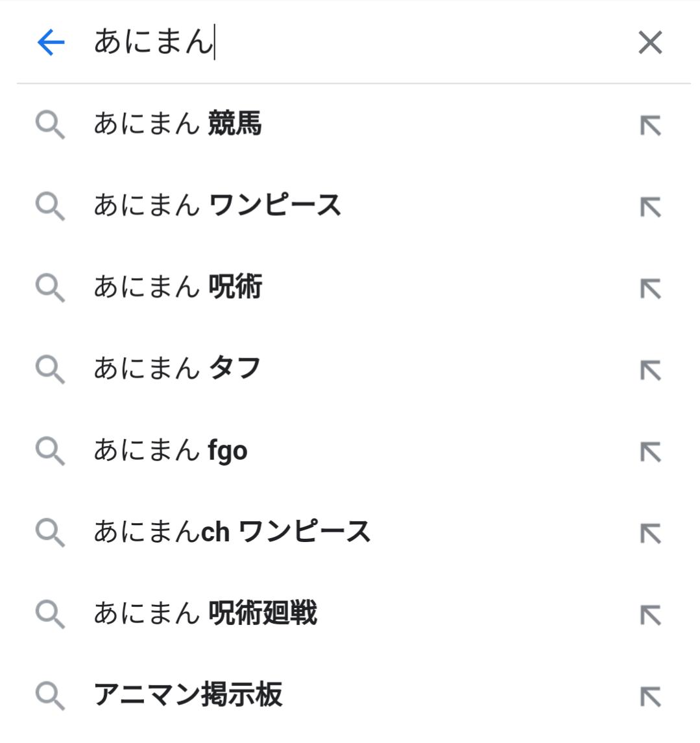Image resolution: width=700 pixels, height=743 pixels.
Task: Choose the あにまん 呪術廻戦 suggestion
Action: point(205,613)
